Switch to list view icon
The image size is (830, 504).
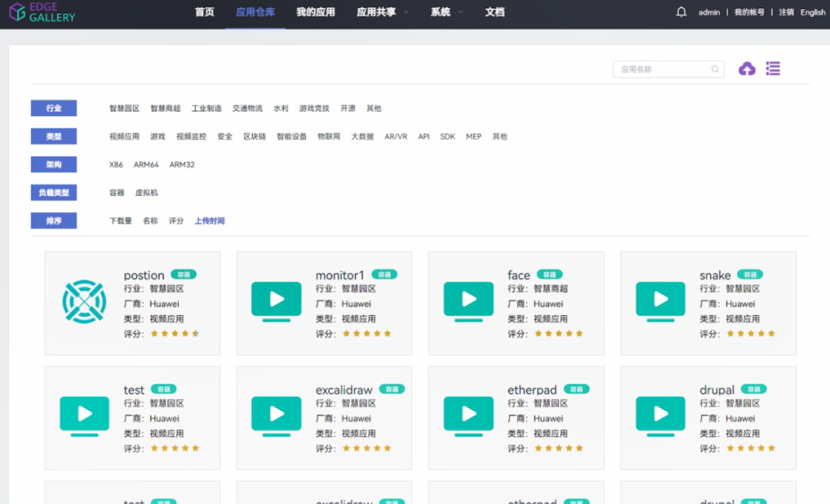pyautogui.click(x=773, y=68)
